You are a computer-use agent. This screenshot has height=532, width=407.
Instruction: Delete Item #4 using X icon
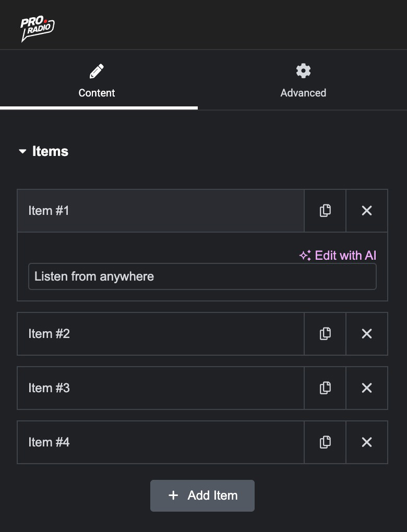367,442
